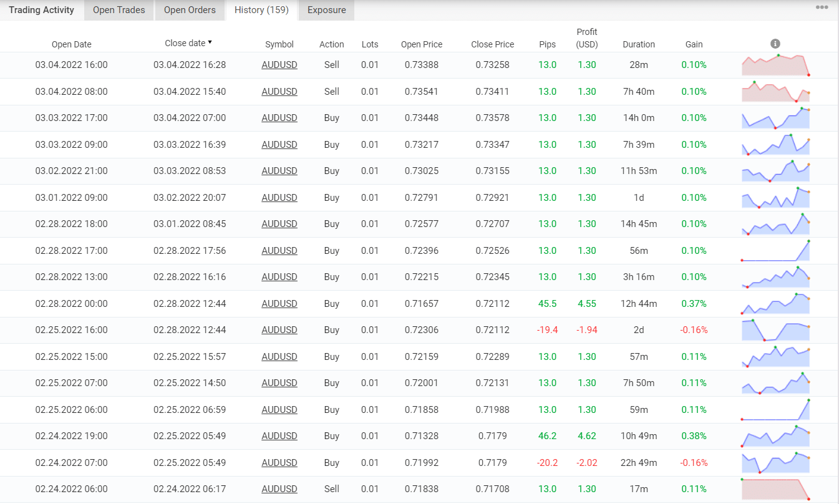Open the Open Trades tab
This screenshot has width=839, height=504.
click(x=119, y=10)
